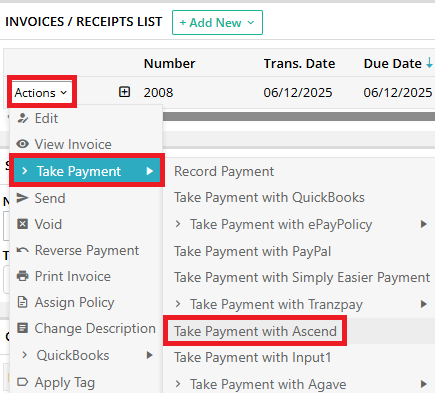Click transaction date 06/12/2025 cell
The image size is (435, 393).
click(x=298, y=92)
